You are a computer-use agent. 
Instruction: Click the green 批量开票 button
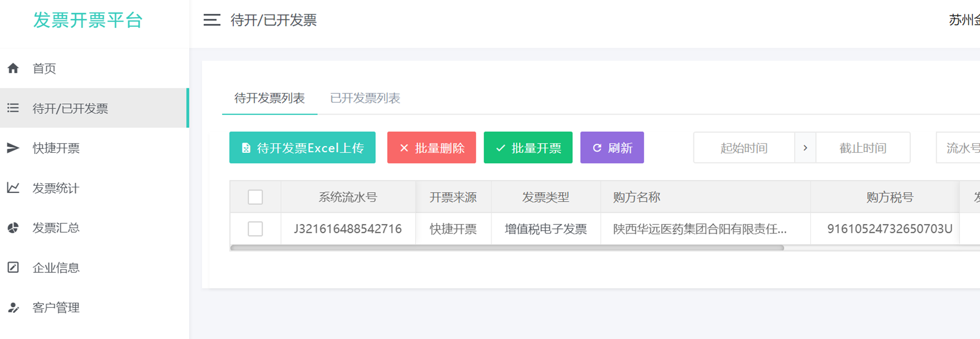[x=528, y=148]
